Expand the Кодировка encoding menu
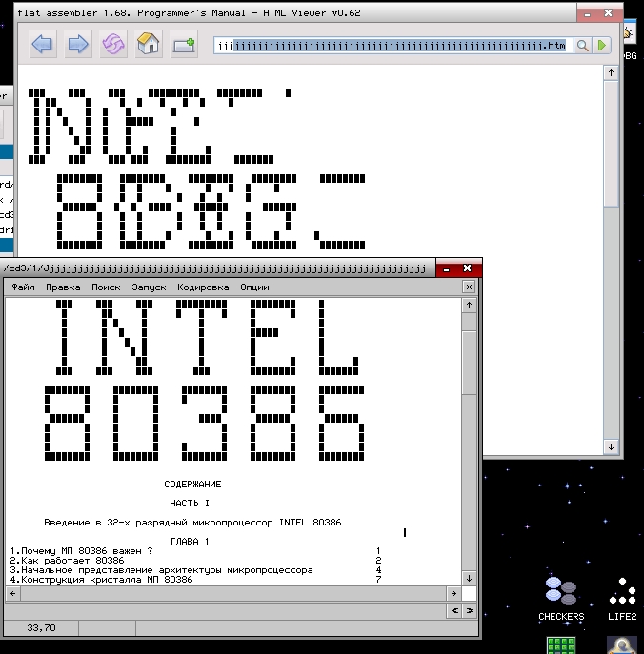 [x=203, y=287]
